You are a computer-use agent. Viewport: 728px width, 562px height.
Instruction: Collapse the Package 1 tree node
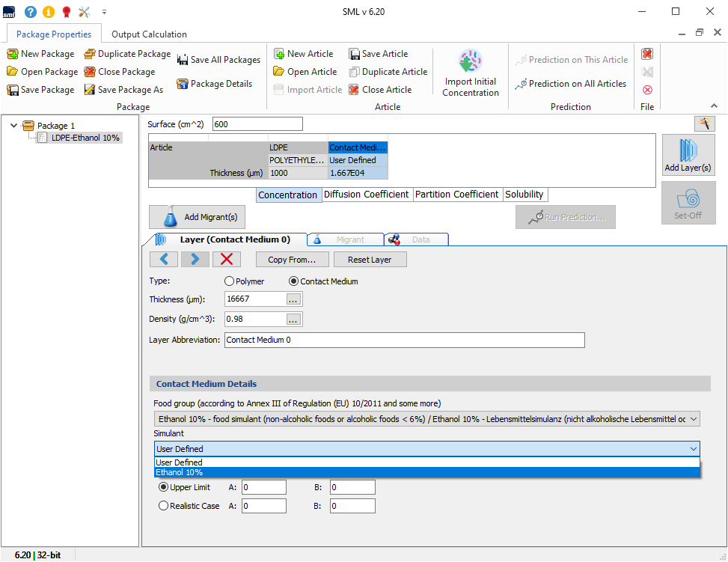pyautogui.click(x=14, y=126)
